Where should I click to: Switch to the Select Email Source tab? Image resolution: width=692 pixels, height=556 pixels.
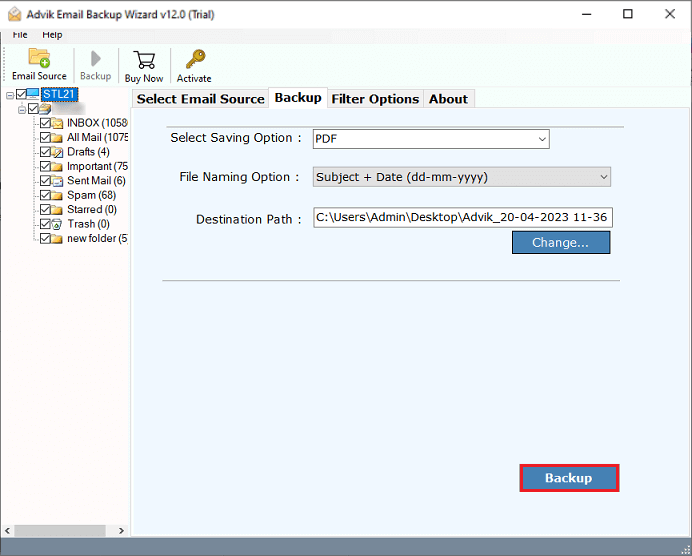200,98
